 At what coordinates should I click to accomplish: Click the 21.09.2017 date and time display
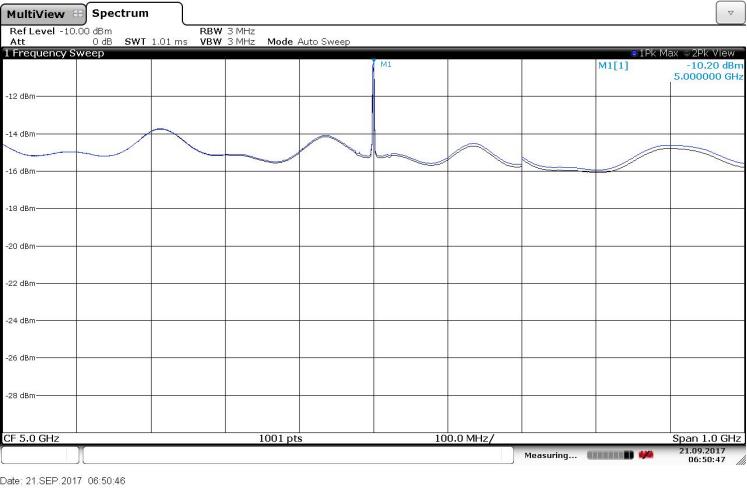coord(702,455)
